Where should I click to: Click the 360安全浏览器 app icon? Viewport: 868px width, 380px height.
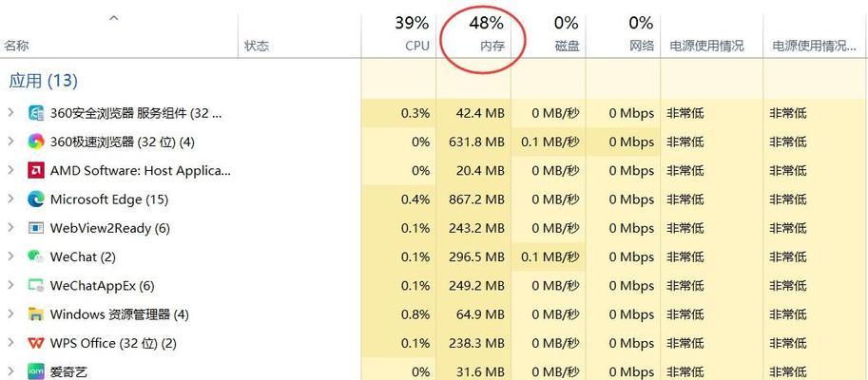(36, 113)
